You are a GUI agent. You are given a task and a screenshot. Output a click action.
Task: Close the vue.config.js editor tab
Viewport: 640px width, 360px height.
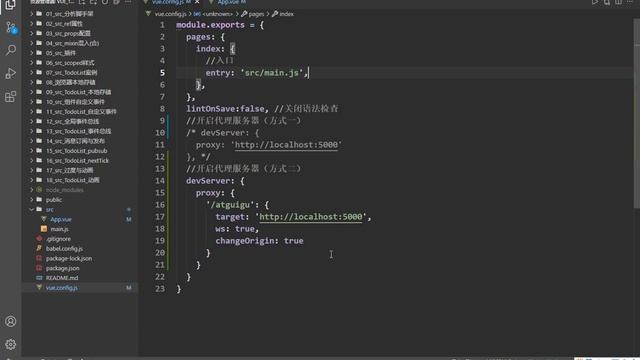coord(197,2)
